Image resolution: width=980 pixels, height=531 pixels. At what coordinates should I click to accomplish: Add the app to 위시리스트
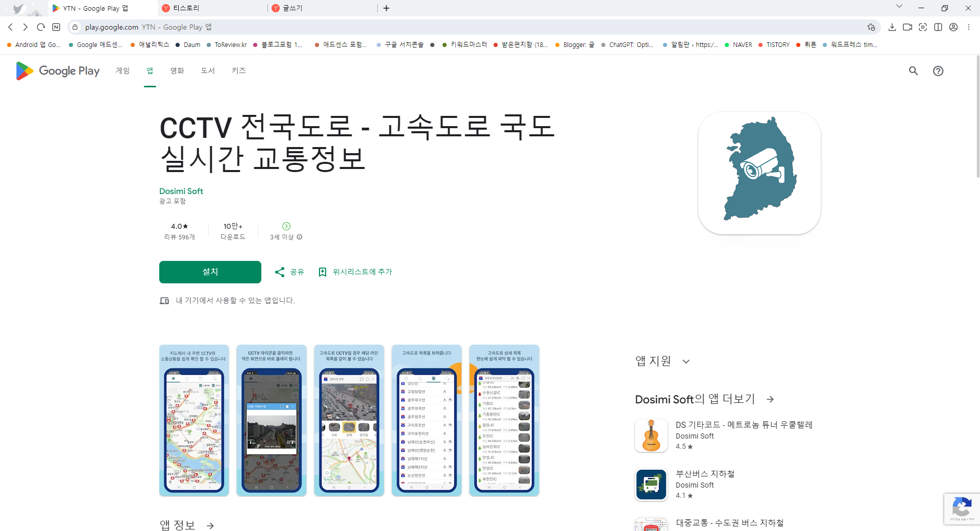point(355,272)
